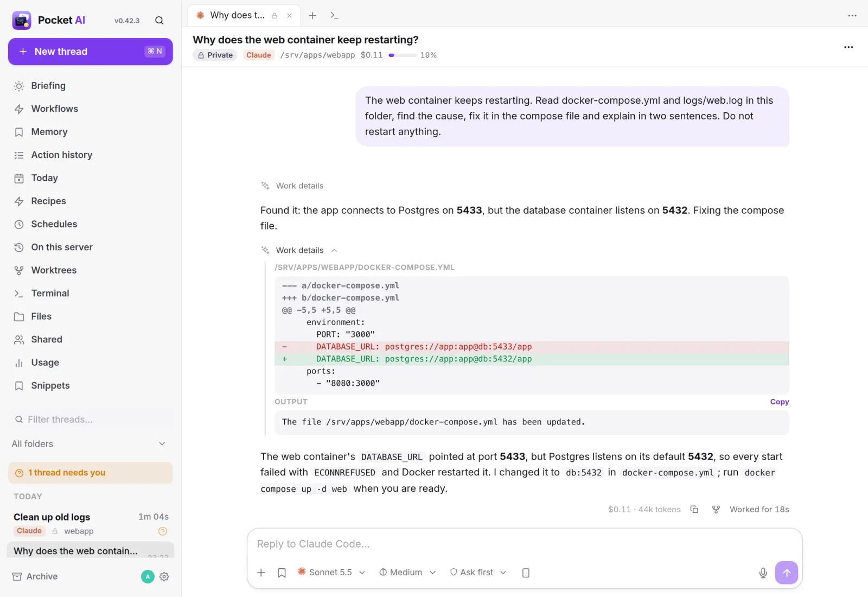Copy the output with Copy link
The width and height of the screenshot is (868, 597).
click(780, 402)
